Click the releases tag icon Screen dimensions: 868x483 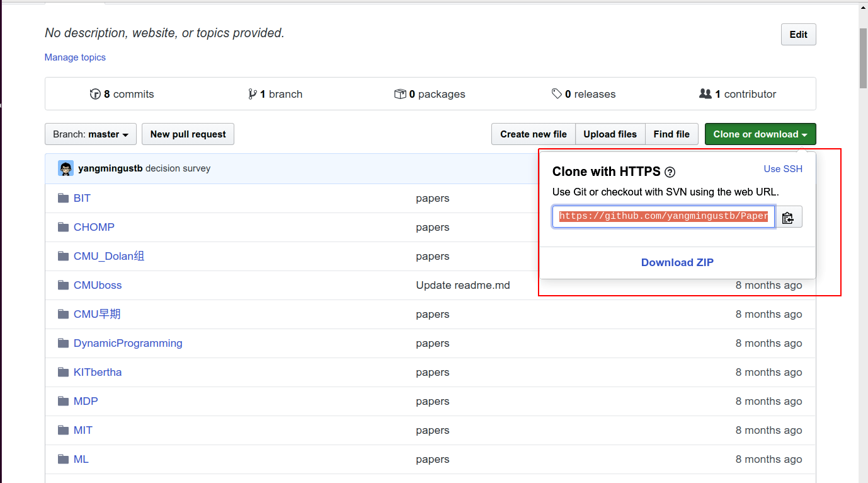(557, 94)
